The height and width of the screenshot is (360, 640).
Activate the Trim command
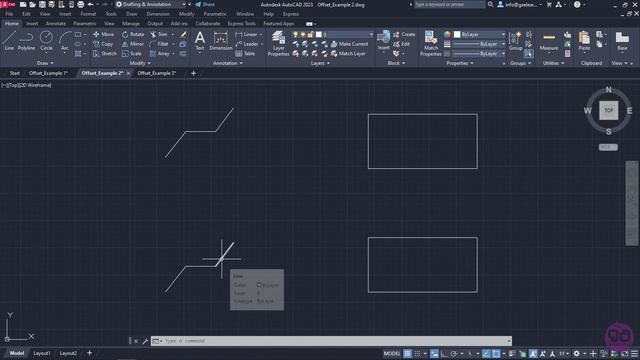point(159,34)
